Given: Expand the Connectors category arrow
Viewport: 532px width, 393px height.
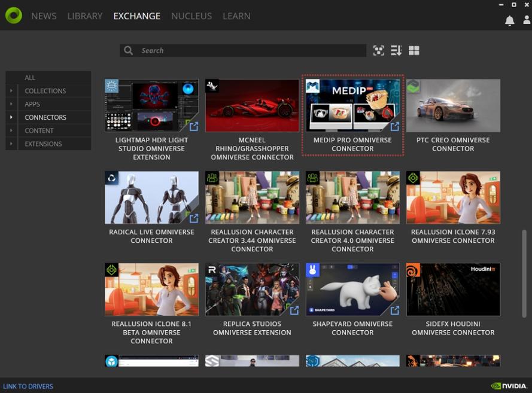Looking at the screenshot, I should [11, 117].
